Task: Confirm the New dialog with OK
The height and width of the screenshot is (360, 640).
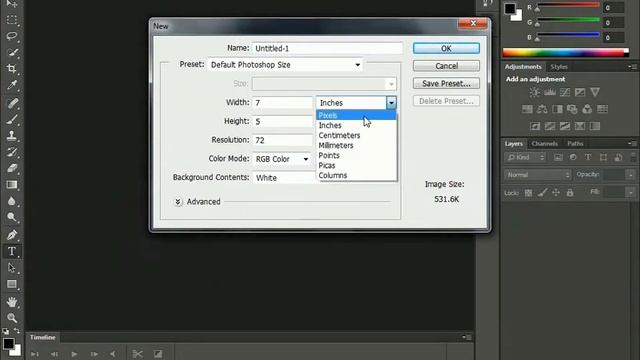Action: tap(446, 49)
